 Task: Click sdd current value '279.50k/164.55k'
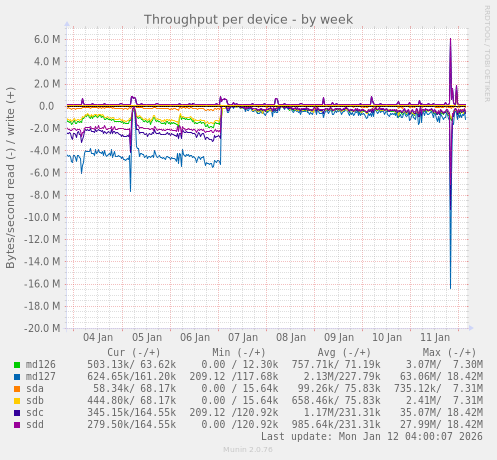pyautogui.click(x=132, y=425)
